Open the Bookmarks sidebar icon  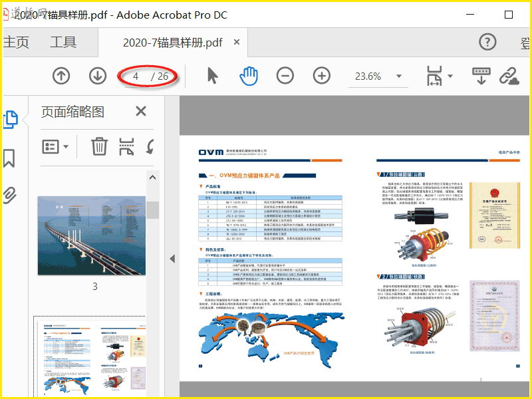click(9, 158)
